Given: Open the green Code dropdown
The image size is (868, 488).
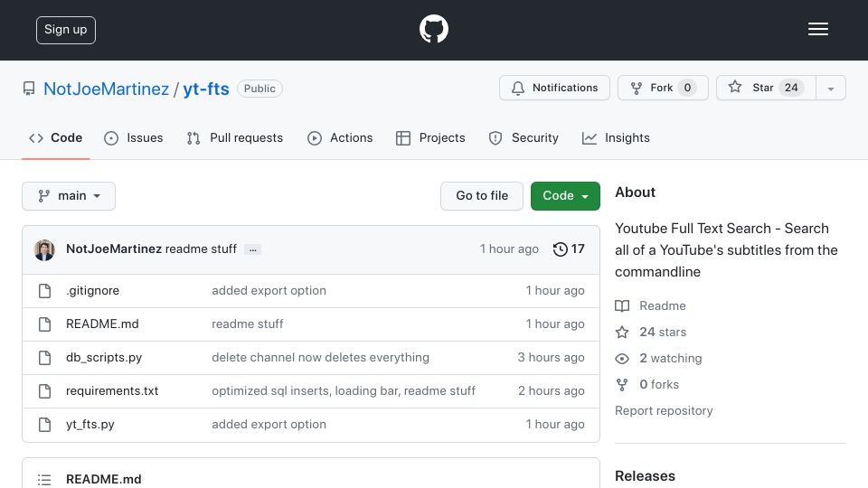Looking at the screenshot, I should pos(565,196).
